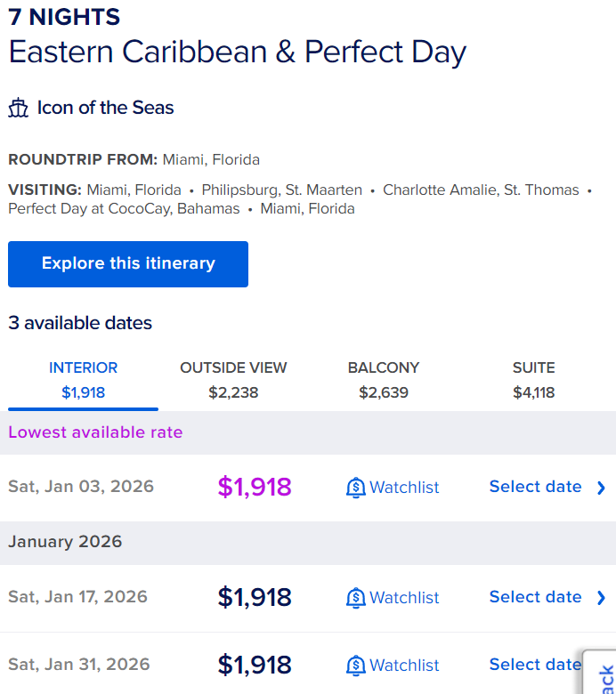The width and height of the screenshot is (616, 694).
Task: Select the Balcony $2,639 tab
Action: (384, 380)
